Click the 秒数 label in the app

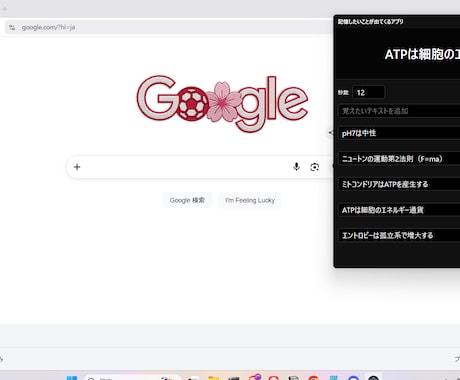[x=343, y=92]
